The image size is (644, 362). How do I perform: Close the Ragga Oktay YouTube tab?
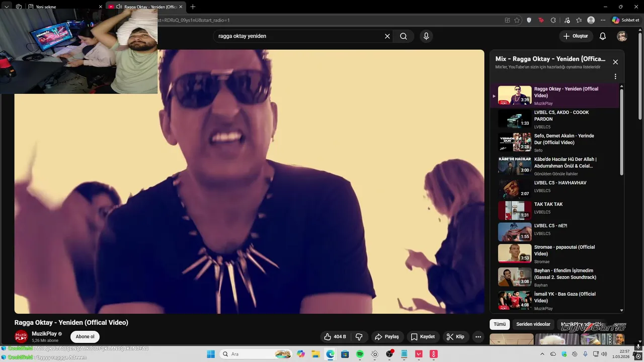coord(181,7)
